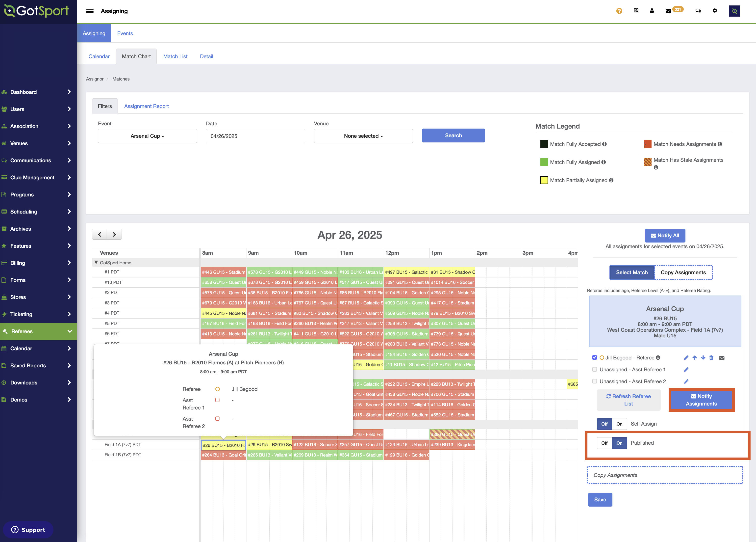Set Published toggle to Off

604,443
